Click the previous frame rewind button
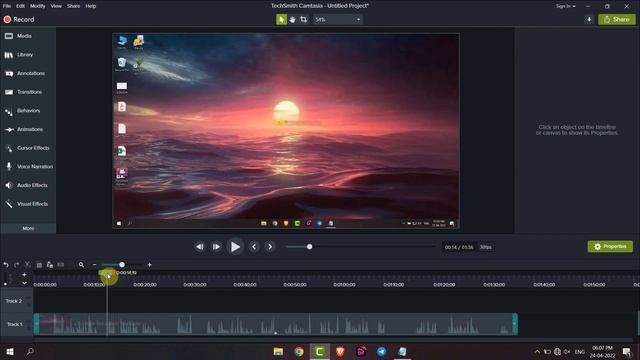640x360 pixels. [x=200, y=247]
